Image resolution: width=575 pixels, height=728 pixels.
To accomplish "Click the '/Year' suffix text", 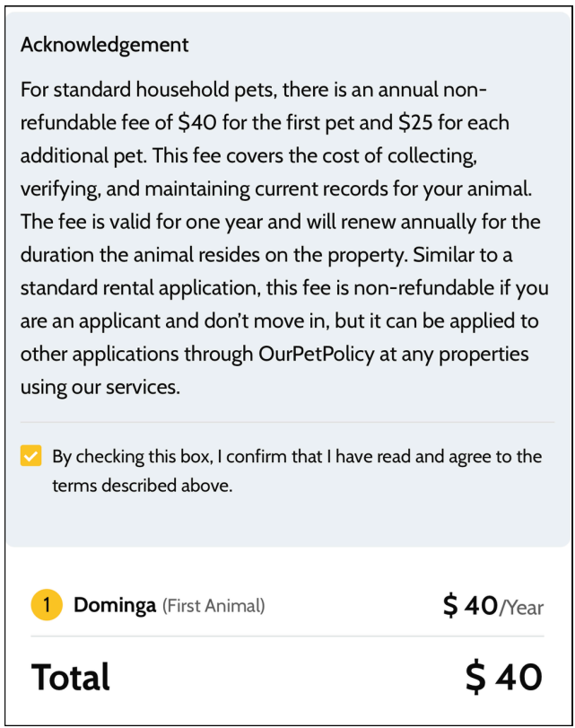I will tap(521, 608).
